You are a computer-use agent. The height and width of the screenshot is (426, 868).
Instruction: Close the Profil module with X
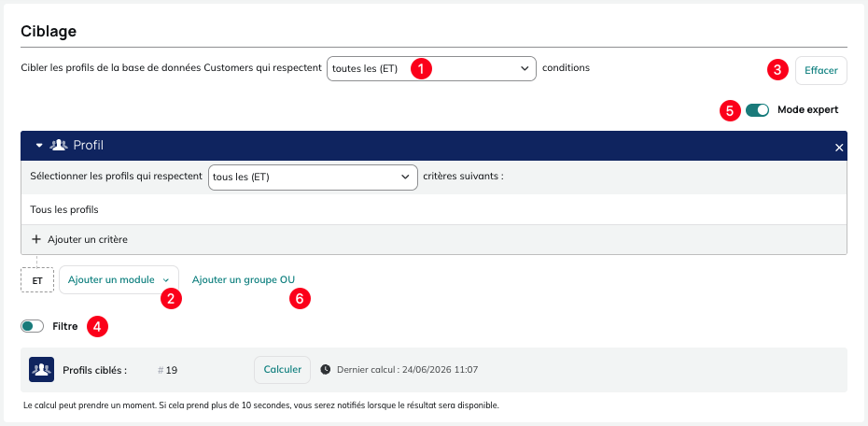click(x=839, y=148)
